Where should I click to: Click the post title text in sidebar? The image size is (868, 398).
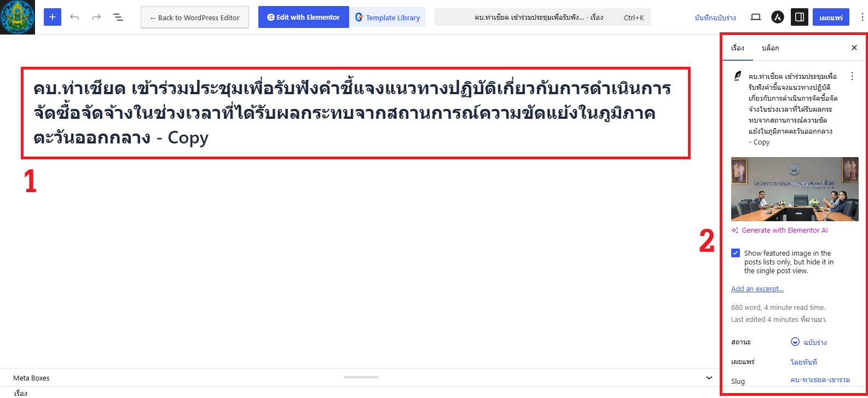794,109
